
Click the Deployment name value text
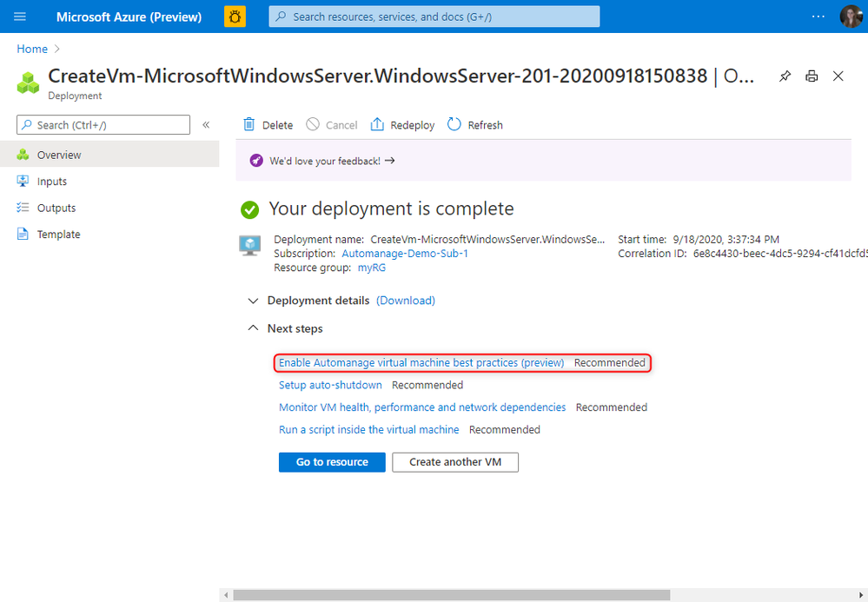click(x=487, y=240)
